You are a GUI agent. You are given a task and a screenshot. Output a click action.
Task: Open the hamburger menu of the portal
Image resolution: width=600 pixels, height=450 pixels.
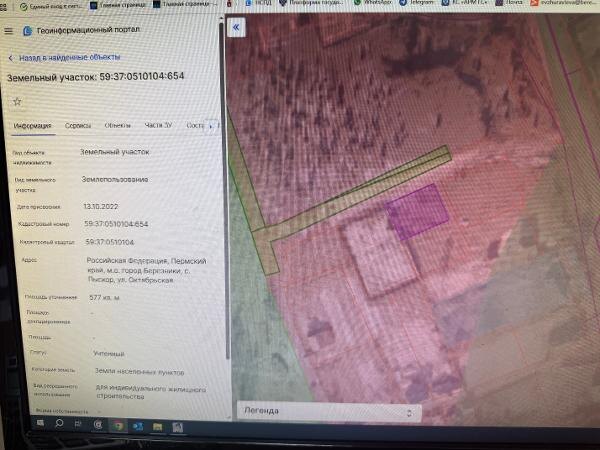tap(8, 31)
